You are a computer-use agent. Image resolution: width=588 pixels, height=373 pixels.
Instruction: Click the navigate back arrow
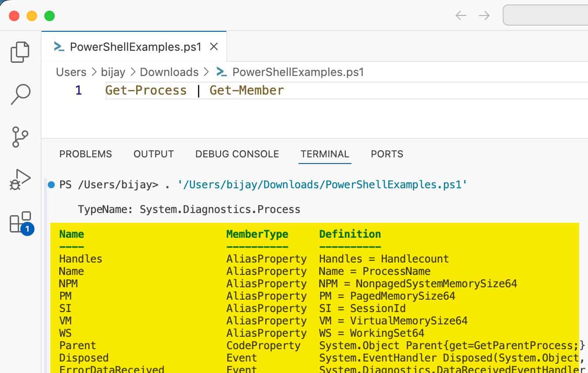coord(460,15)
